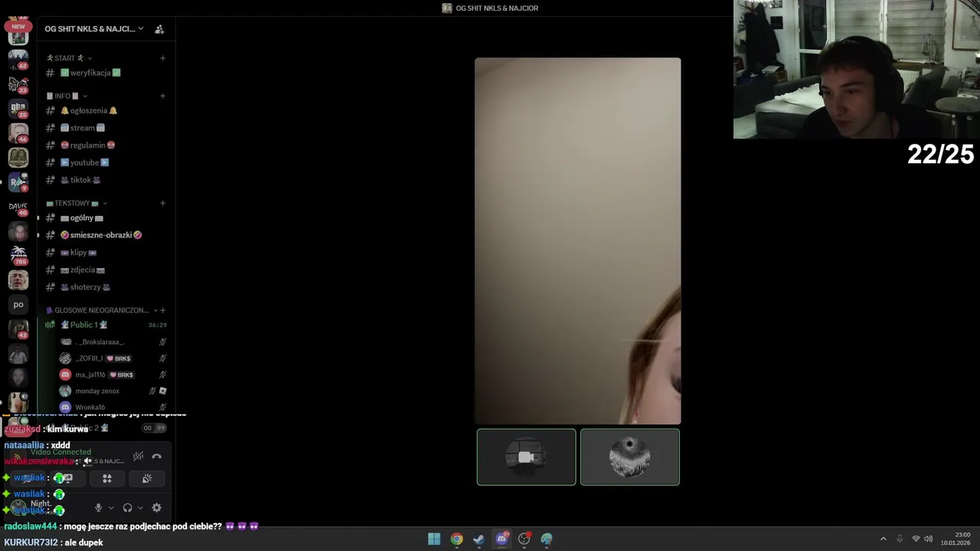Click the noise suppression icon near Video Connected
The height and width of the screenshot is (551, 980).
pos(138,457)
